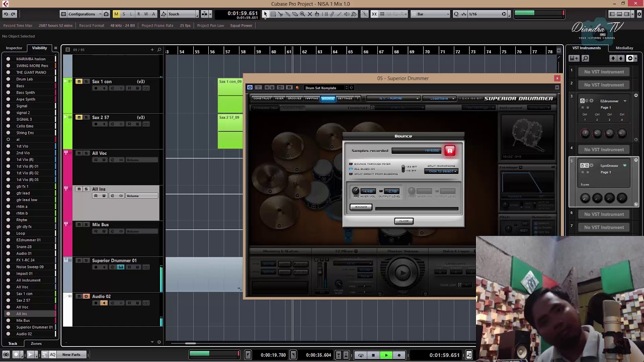This screenshot has height=362, width=644.
Task: Click the undo arrow in Cubase toolbar
Action: pos(6,14)
